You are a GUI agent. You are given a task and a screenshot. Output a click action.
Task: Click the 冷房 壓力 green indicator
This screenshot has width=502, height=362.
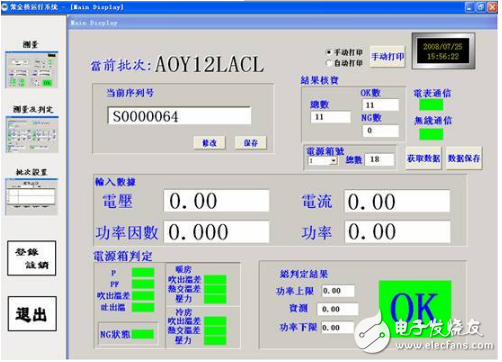[x=215, y=340]
